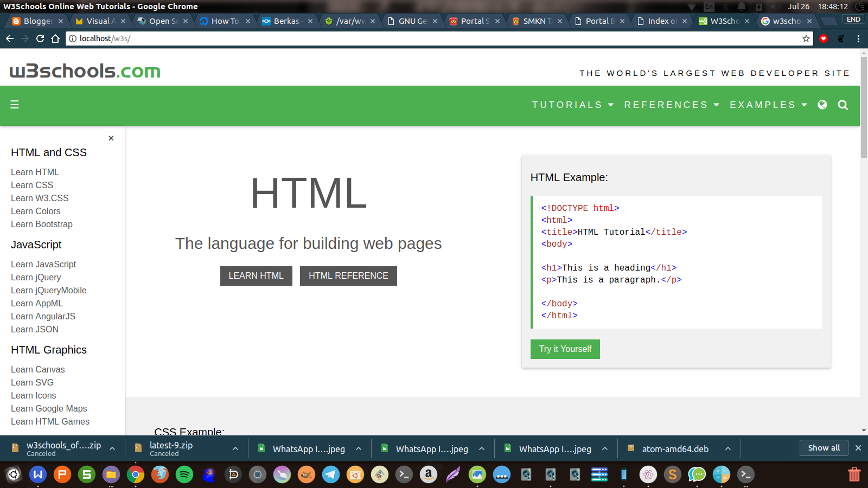Switch to the How To tab
This screenshot has width=868, height=488.
(x=224, y=21)
